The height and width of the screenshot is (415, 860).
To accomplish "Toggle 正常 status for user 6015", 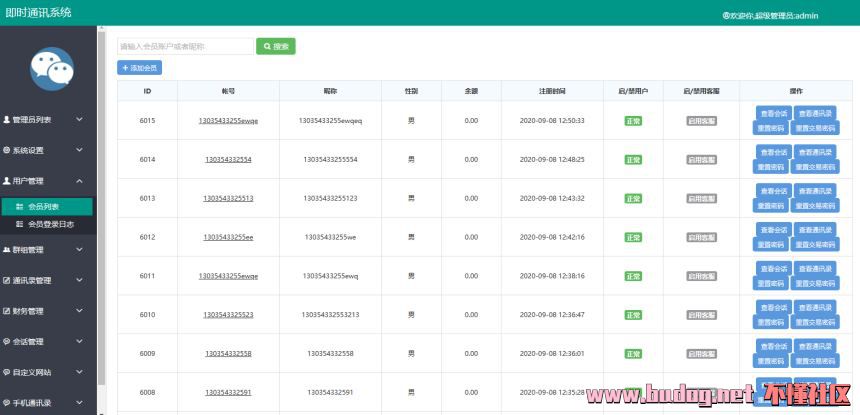I will coord(633,121).
